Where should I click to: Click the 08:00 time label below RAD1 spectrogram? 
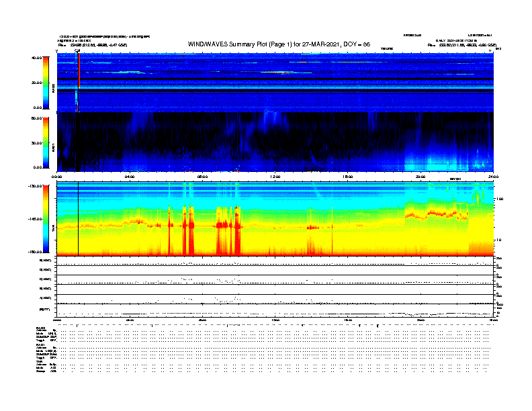pyautogui.click(x=202, y=177)
